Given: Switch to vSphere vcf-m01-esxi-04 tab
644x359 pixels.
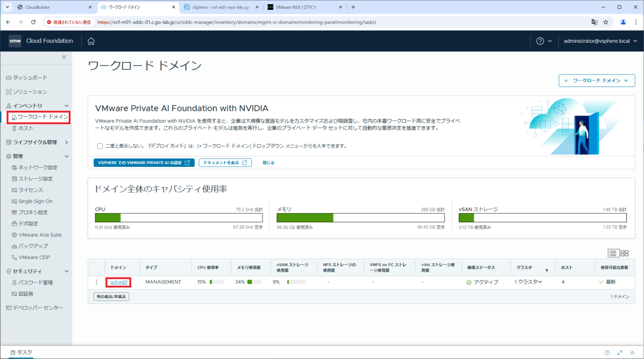Looking at the screenshot, I should click(220, 7).
